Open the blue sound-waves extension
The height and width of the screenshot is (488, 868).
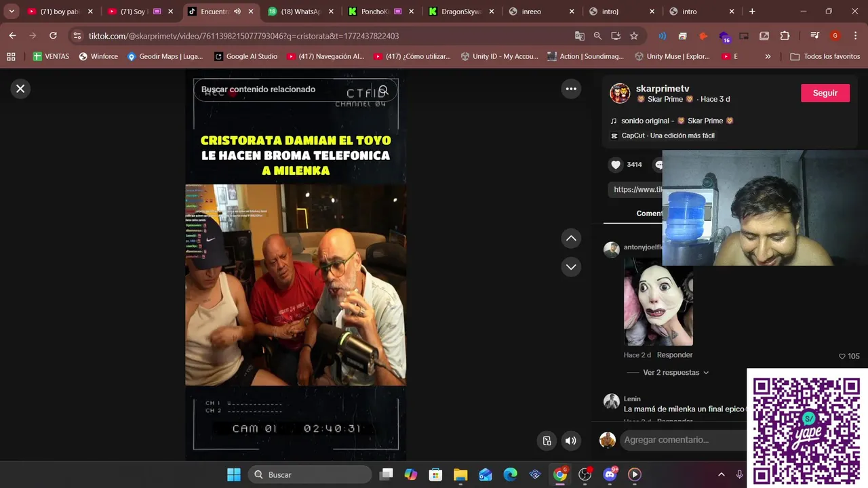click(663, 36)
